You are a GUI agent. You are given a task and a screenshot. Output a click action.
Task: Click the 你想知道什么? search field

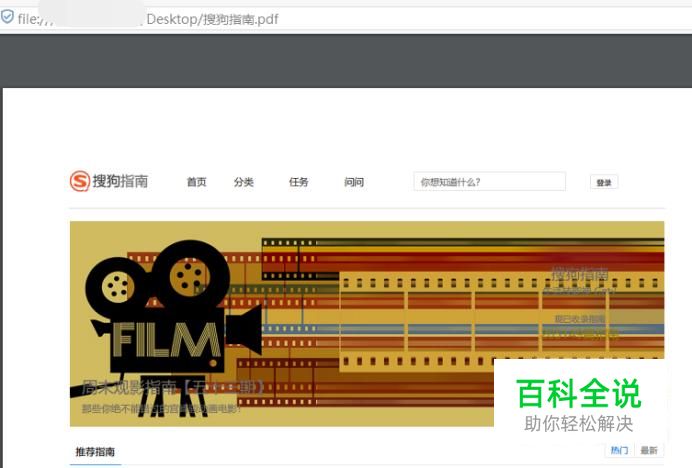(489, 182)
